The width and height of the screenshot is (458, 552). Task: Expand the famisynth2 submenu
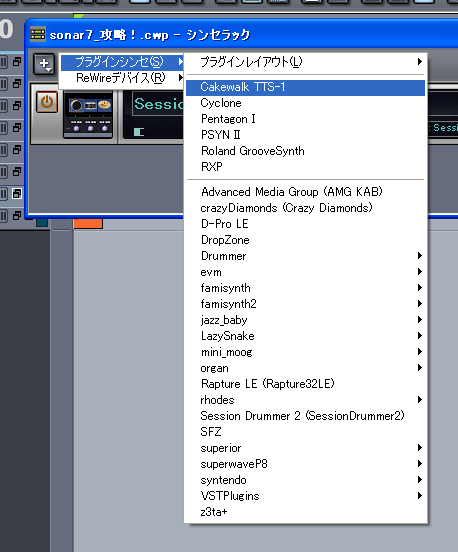coord(306,304)
